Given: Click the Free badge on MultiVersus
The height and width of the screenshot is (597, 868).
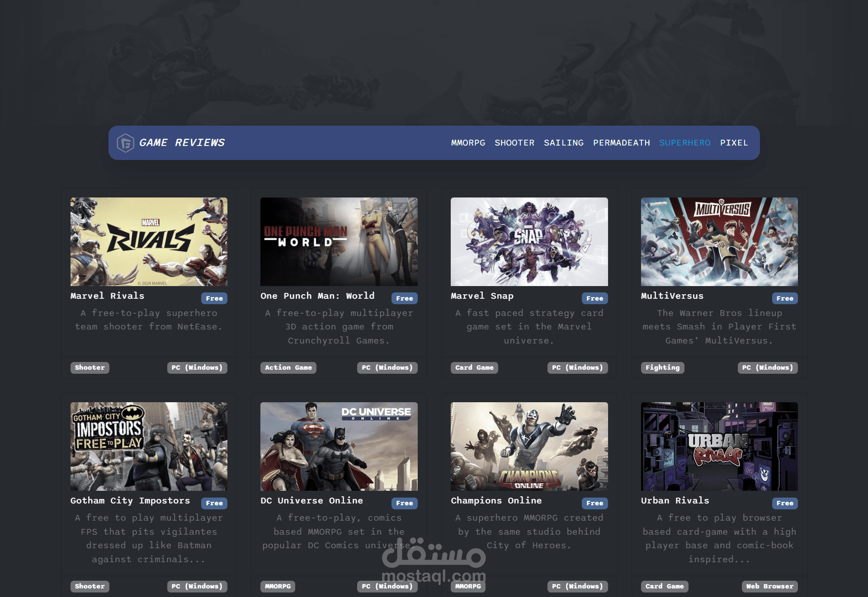Looking at the screenshot, I should click(785, 298).
